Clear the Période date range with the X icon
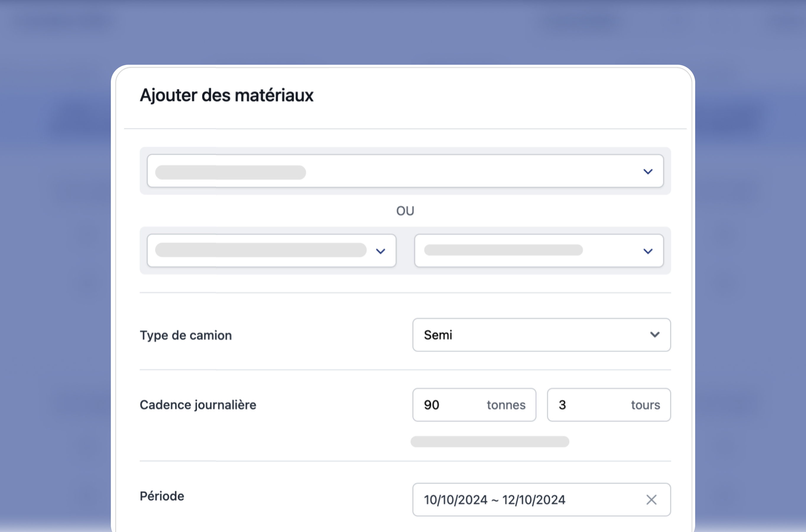 coord(651,500)
